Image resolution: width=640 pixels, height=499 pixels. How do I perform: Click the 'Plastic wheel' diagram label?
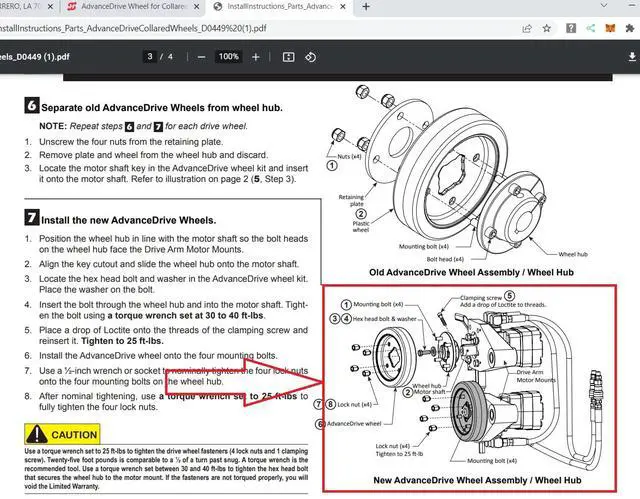(361, 226)
